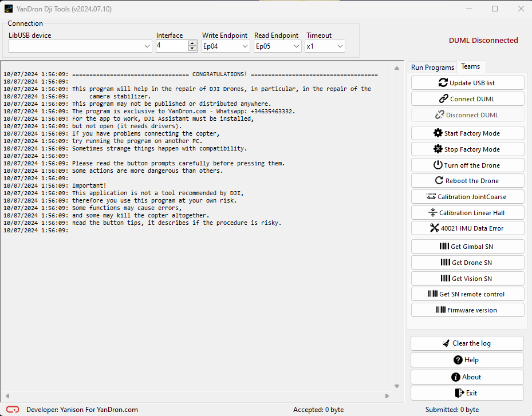The image size is (532, 416).
Task: Click the broom icon for Clear the log
Action: point(446,343)
